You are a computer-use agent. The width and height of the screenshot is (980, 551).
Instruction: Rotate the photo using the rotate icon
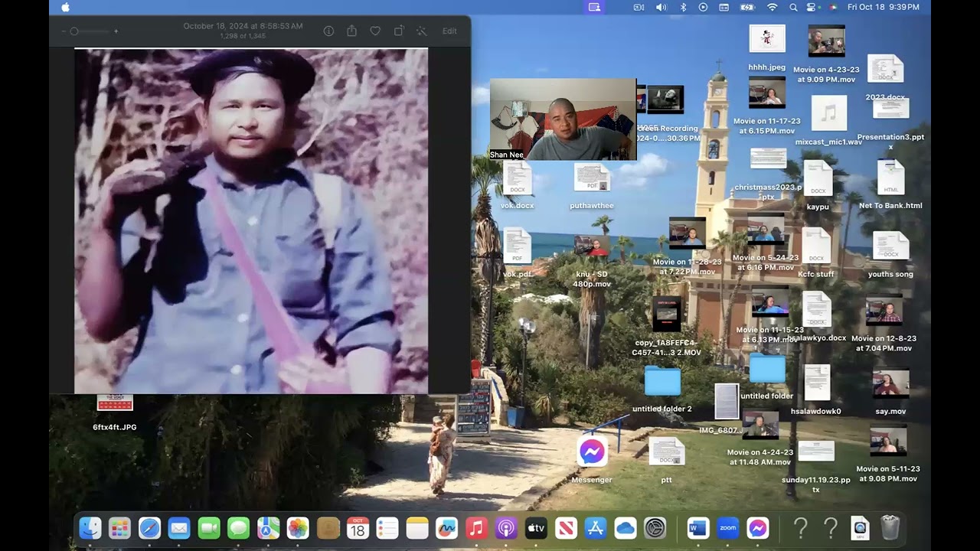398,31
